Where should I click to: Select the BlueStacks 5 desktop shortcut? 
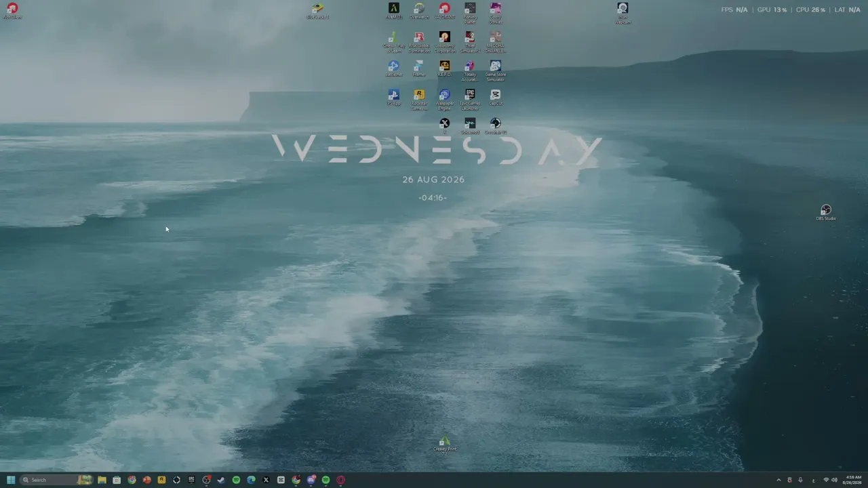[x=317, y=11]
